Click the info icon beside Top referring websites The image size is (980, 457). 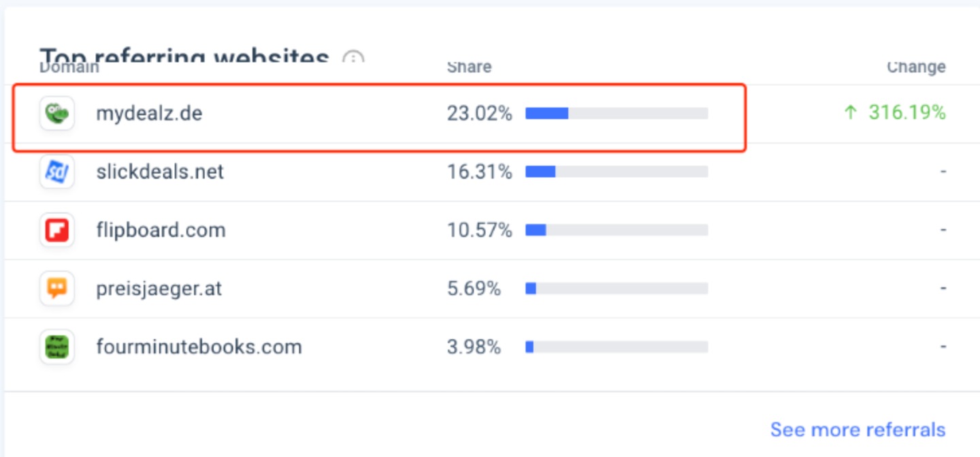click(353, 59)
